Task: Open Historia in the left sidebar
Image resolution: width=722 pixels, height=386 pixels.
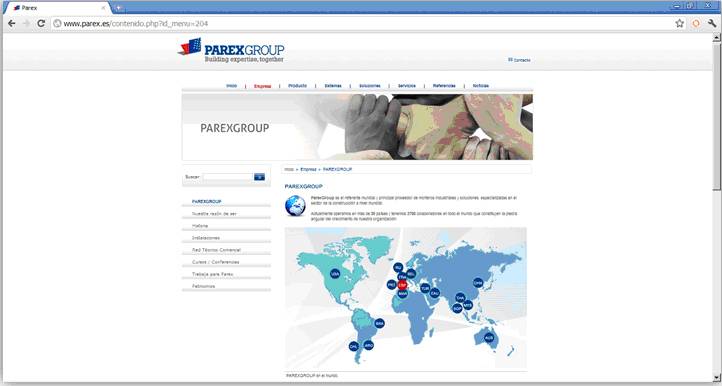Action: (200, 226)
